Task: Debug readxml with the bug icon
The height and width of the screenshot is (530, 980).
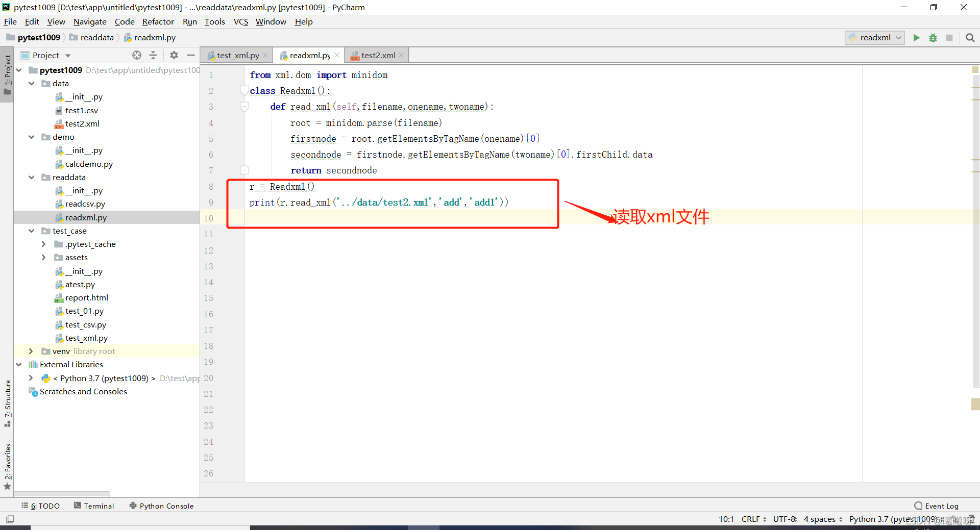Action: (933, 38)
